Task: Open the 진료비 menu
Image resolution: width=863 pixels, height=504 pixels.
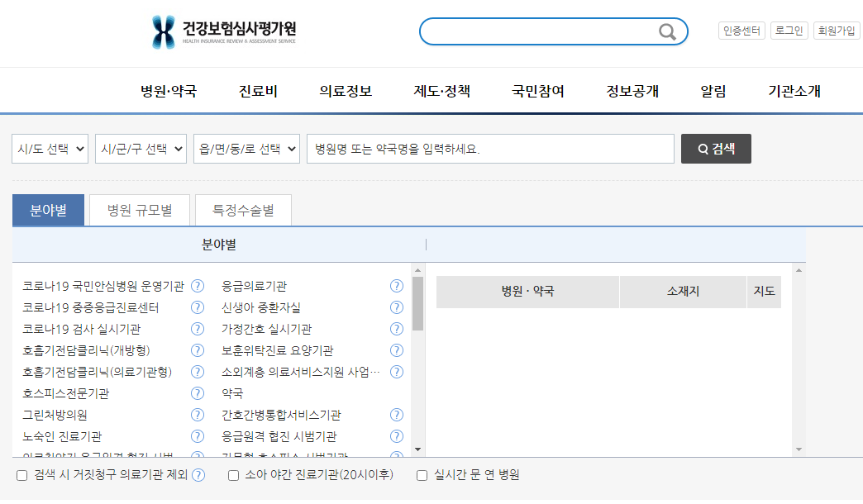Action: (258, 91)
